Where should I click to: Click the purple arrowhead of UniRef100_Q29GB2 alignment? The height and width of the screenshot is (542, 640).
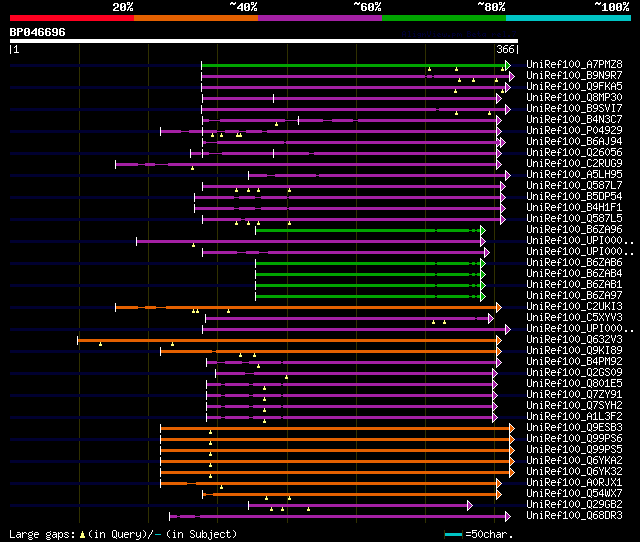coord(470,506)
